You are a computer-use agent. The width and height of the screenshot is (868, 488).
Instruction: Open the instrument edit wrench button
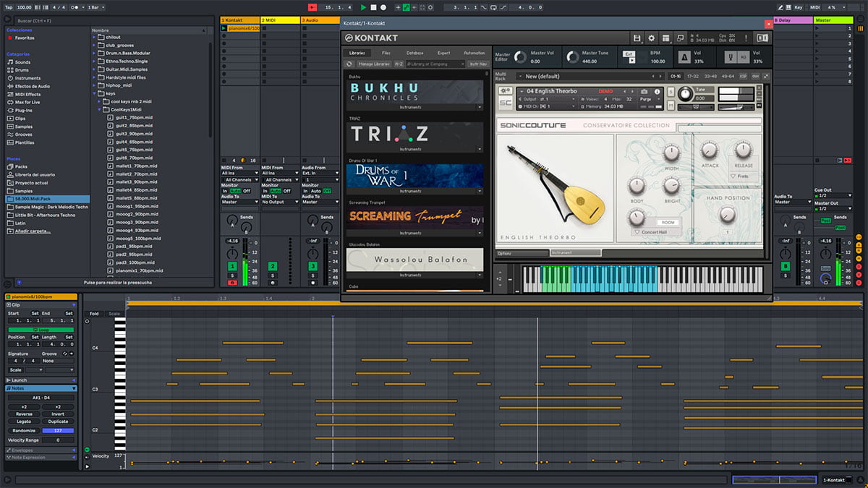[506, 91]
